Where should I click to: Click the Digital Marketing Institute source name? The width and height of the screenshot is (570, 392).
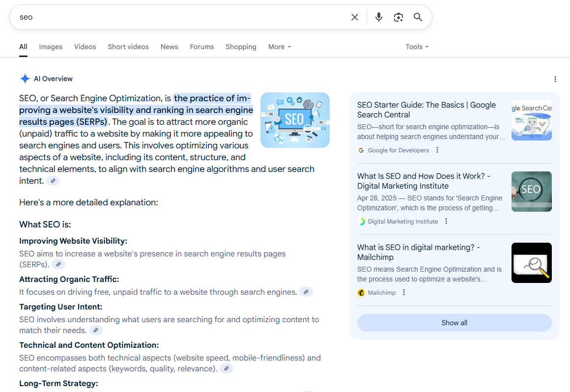point(403,221)
